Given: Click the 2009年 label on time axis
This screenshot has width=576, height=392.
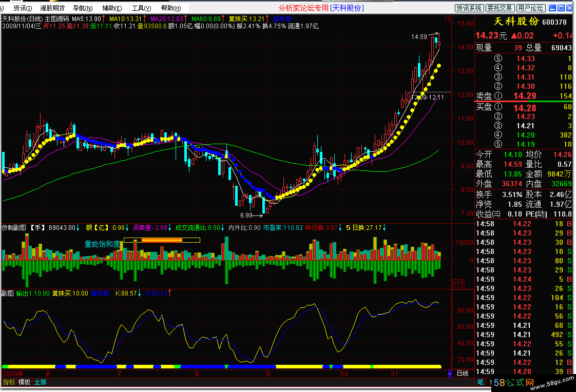Looking at the screenshot, I should point(13,374).
